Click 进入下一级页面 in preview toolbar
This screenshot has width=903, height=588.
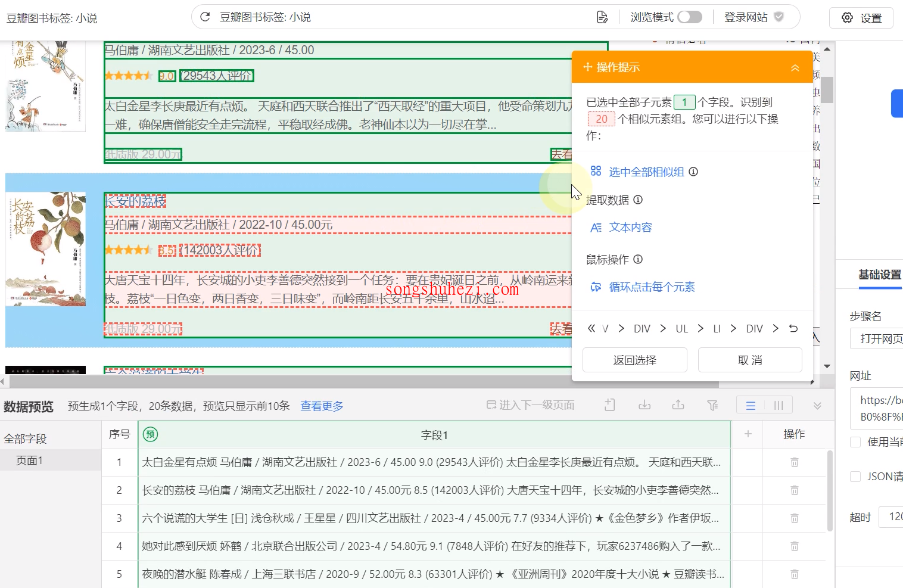pyautogui.click(x=530, y=405)
